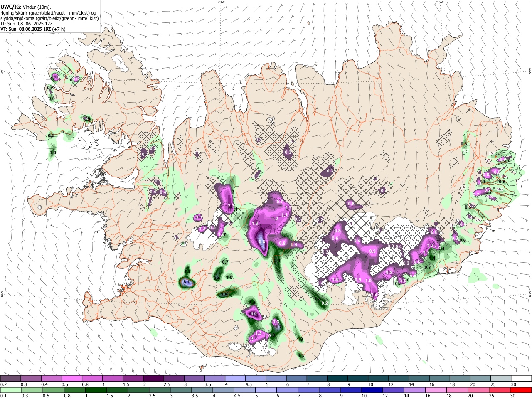Pick bright red bottom-row swatch labeled 30
Image resolution: width=532 pixels, height=399 pixels.
(x=521, y=390)
